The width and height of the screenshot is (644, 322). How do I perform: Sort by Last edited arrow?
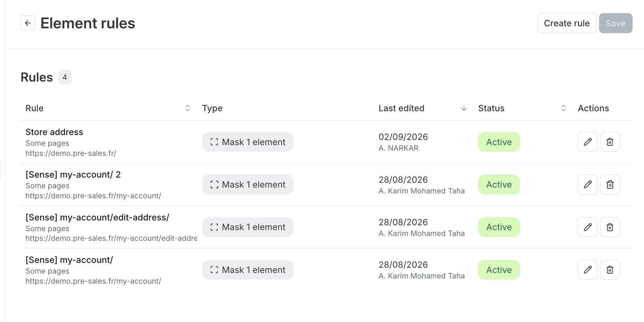[x=464, y=108]
